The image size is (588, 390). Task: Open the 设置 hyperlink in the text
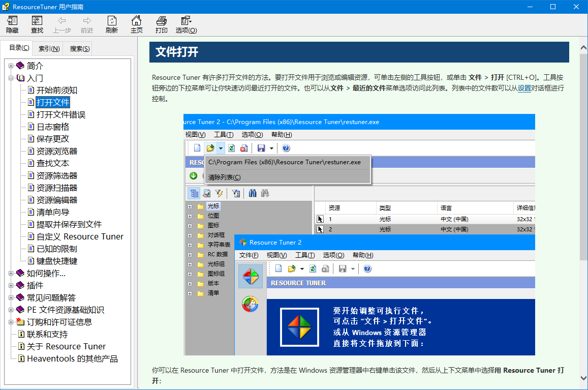pyautogui.click(x=524, y=88)
